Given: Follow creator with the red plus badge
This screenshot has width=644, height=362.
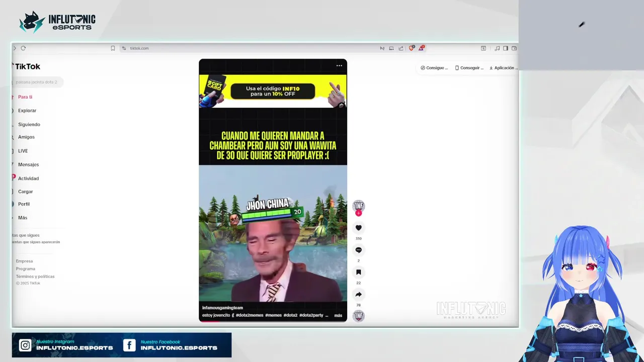Looking at the screenshot, I should (x=358, y=213).
